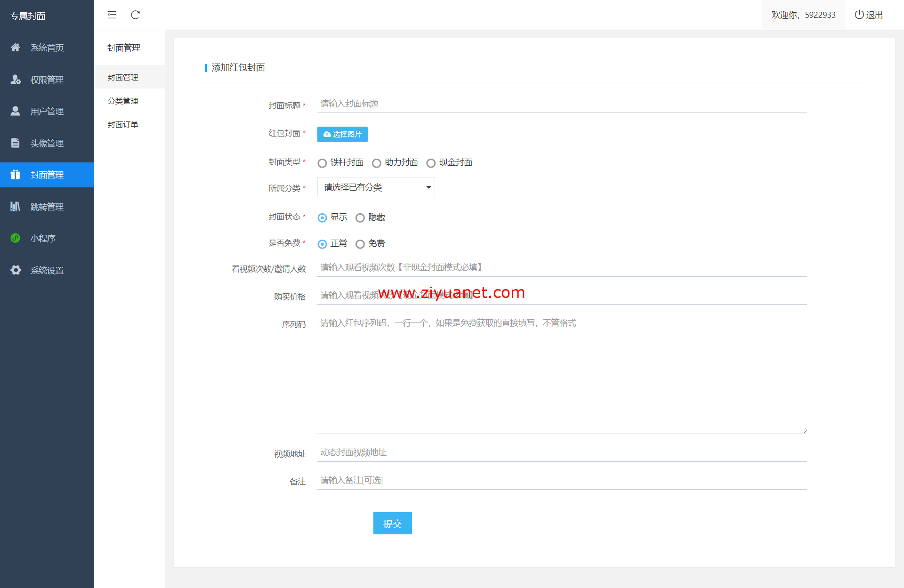Select the 铁杆封面 cover type
Screen dimensions: 904x588
click(x=322, y=163)
